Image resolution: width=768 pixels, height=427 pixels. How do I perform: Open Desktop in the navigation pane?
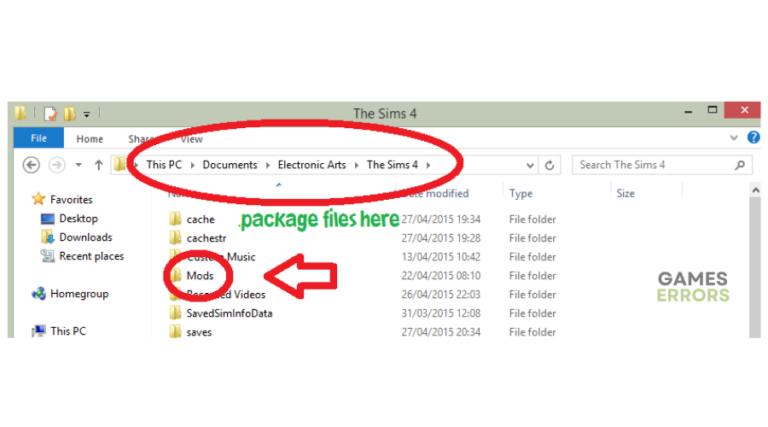[78, 218]
